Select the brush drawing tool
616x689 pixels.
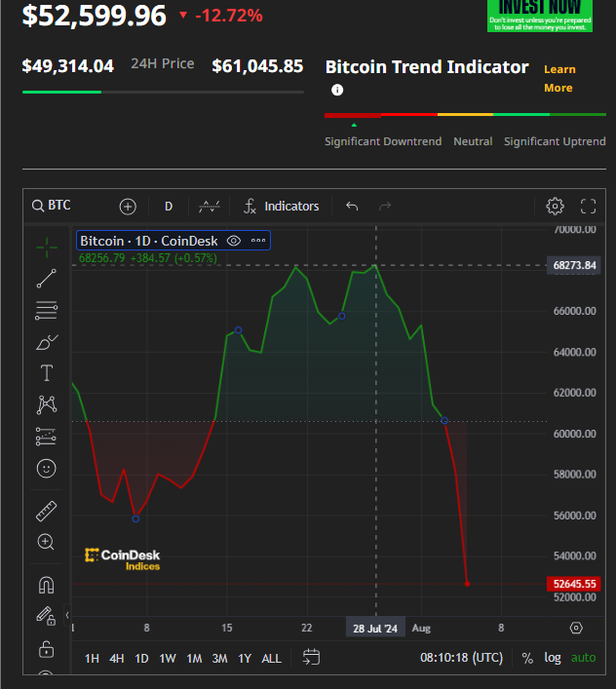(46, 342)
